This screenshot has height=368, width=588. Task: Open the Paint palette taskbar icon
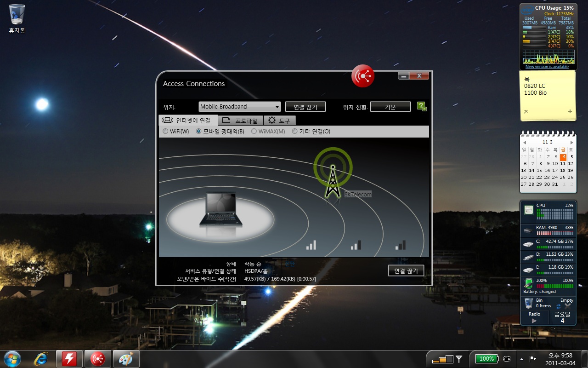pyautogui.click(x=126, y=359)
